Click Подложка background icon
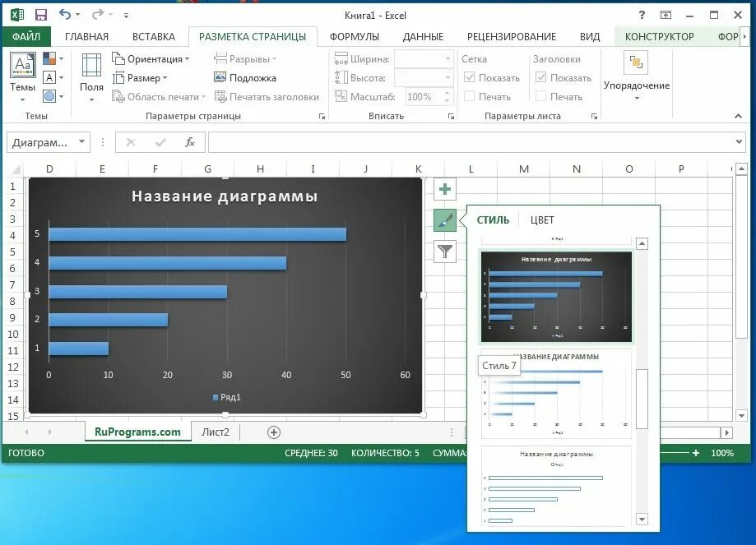Image resolution: width=756 pixels, height=545 pixels. [x=220, y=77]
